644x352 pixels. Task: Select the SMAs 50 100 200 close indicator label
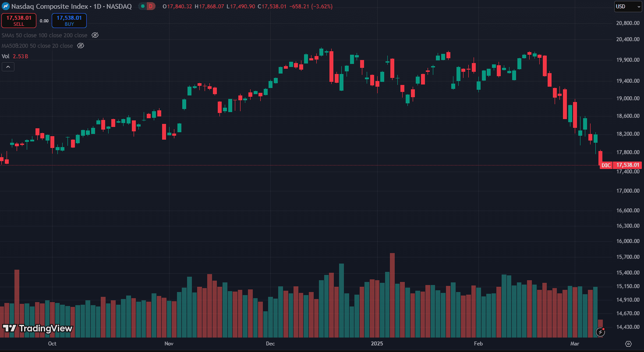point(45,35)
